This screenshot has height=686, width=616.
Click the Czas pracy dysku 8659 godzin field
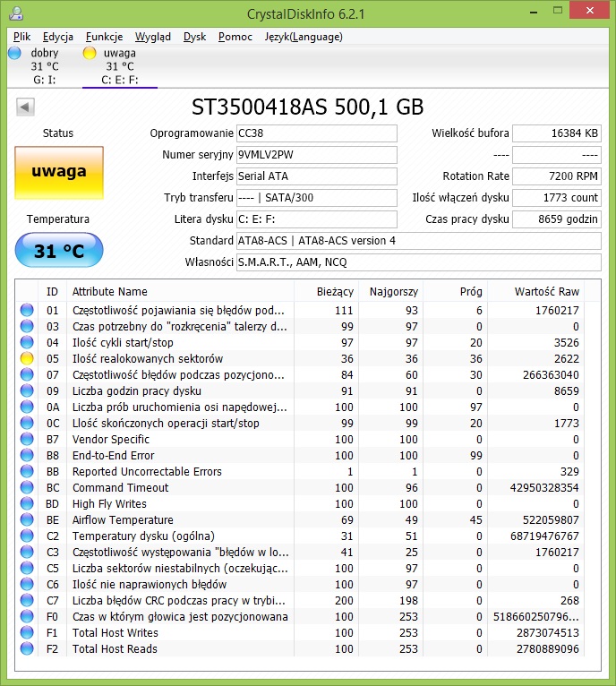[557, 219]
